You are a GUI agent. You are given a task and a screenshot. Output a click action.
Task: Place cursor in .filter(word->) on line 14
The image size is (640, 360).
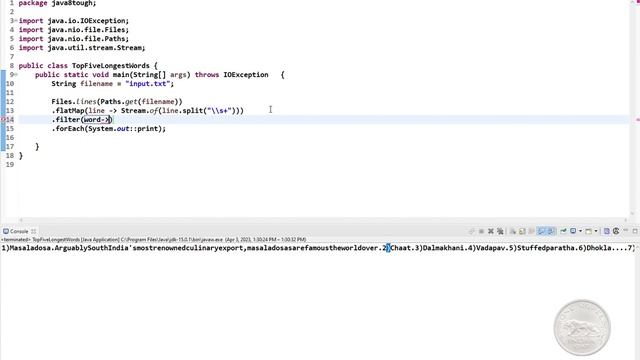tap(82, 120)
